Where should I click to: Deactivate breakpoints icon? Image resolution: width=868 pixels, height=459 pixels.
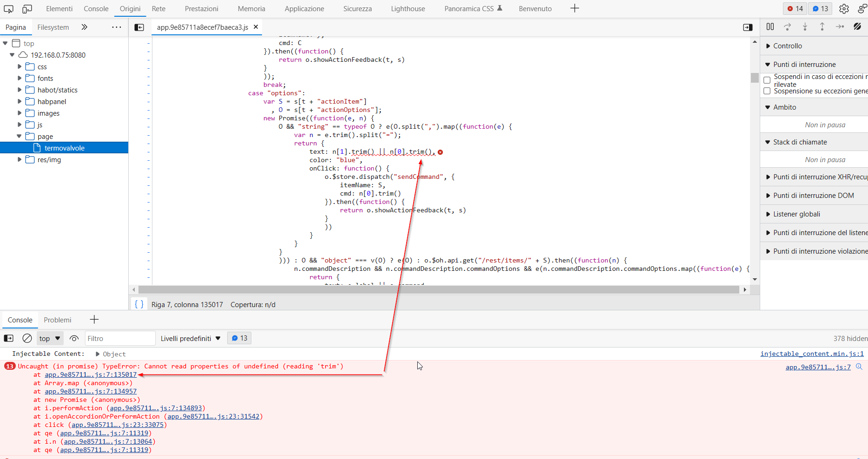[x=857, y=27]
